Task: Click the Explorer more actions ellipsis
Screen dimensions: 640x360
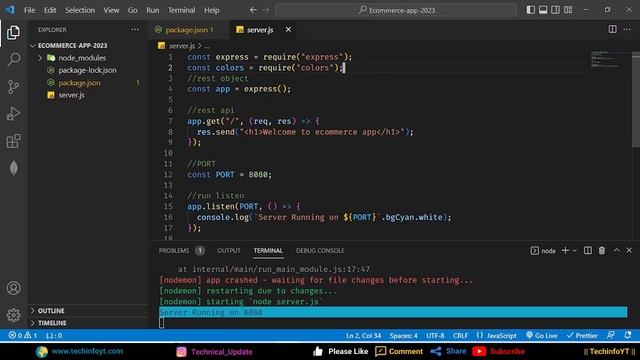Action: pos(135,29)
